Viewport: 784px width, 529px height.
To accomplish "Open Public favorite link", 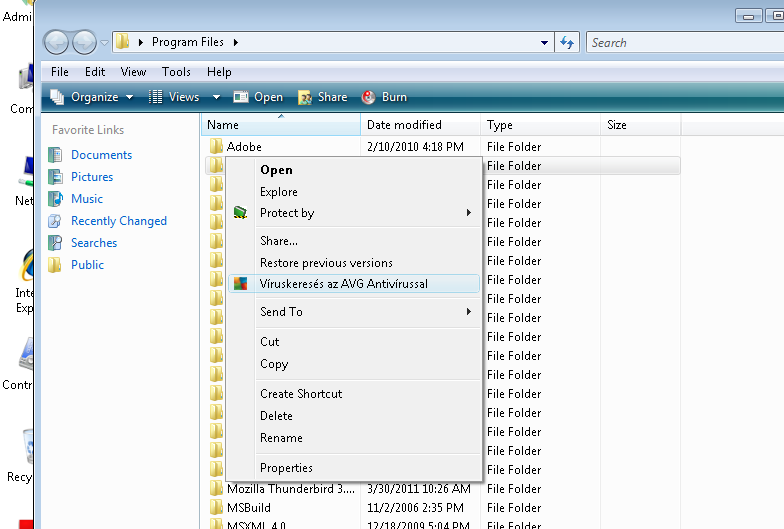I will point(88,265).
